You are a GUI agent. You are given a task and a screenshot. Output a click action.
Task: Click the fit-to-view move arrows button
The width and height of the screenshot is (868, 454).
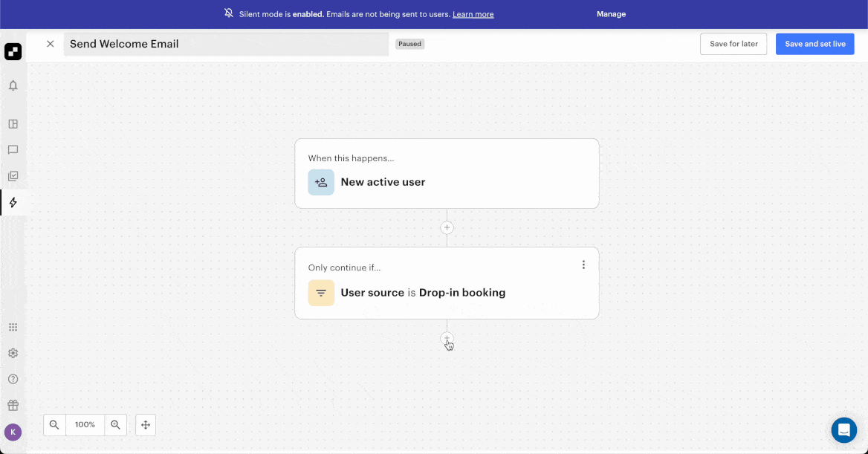(x=146, y=425)
